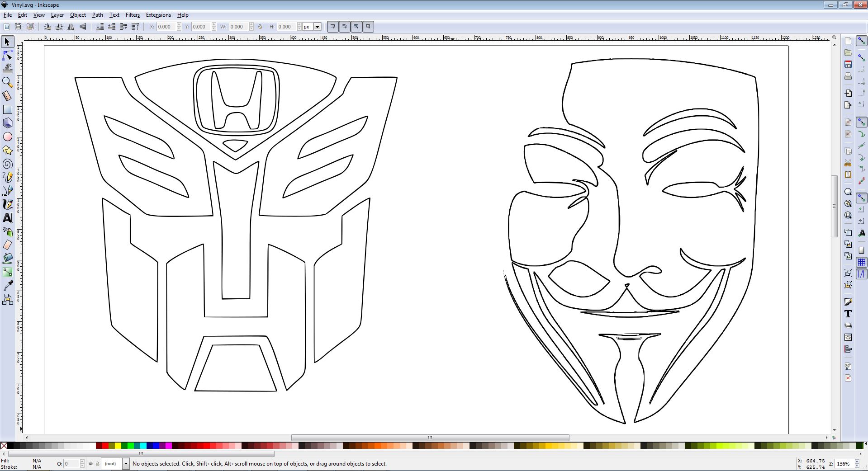Increase the X position stepper
Viewport: 868px width, 471px height.
(179, 25)
